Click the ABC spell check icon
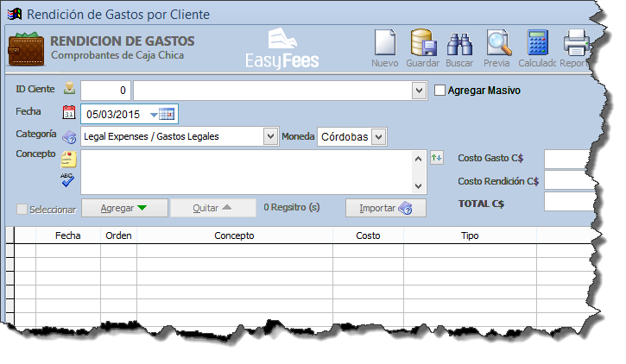Screen dimensions: 626x364 pos(68,179)
